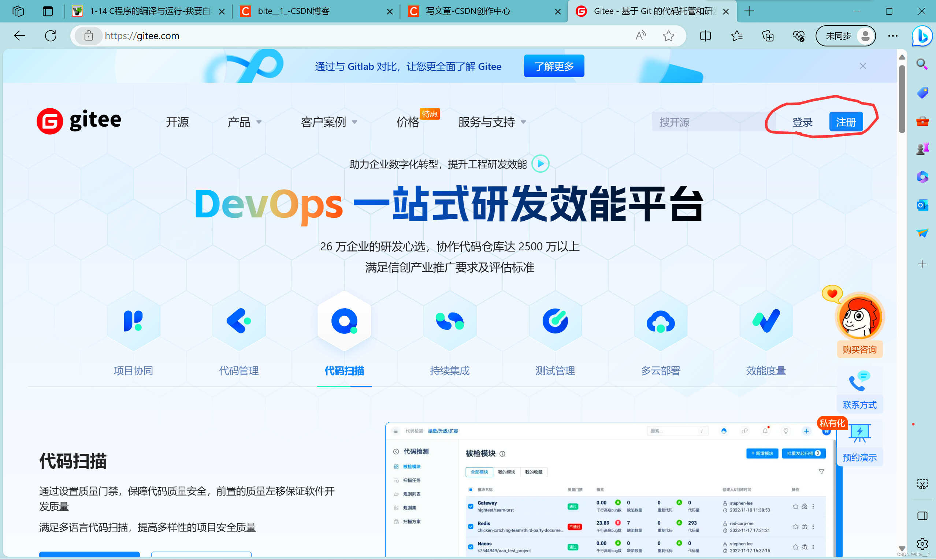Click the 效能度量 checkmark icon
936x560 pixels.
766,321
